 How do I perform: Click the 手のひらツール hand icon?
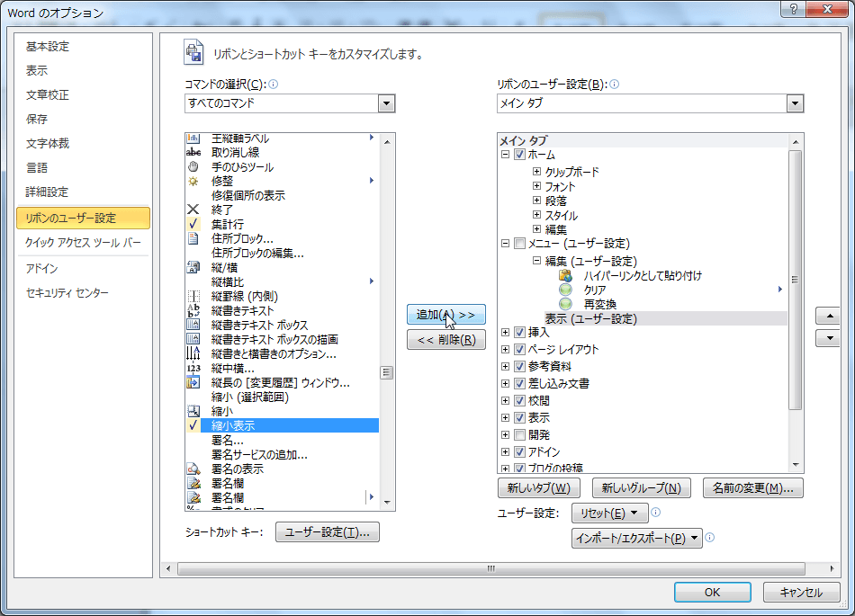193,166
